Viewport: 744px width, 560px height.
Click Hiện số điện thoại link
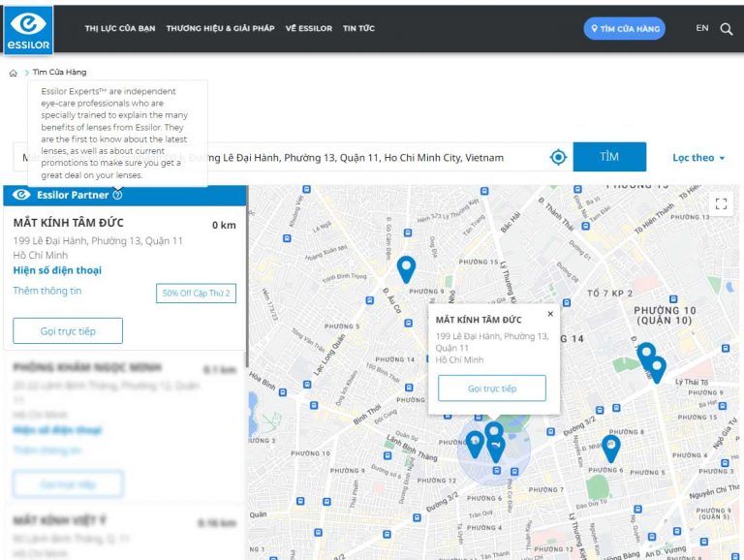pyautogui.click(x=57, y=270)
